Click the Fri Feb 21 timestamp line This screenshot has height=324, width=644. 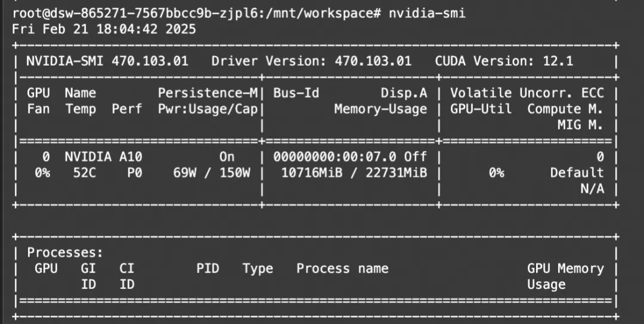coord(104,28)
